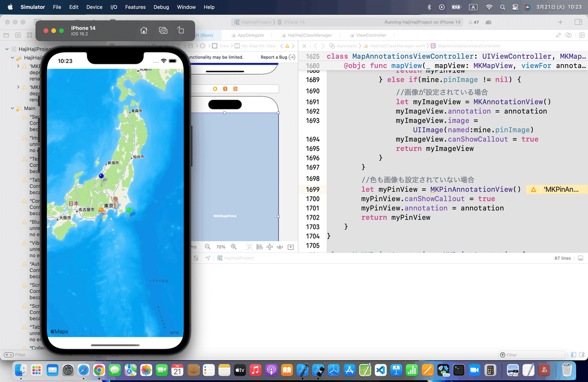This screenshot has width=588, height=382.
Task: Rotate the iPhone 14 simulator device
Action: (x=180, y=30)
